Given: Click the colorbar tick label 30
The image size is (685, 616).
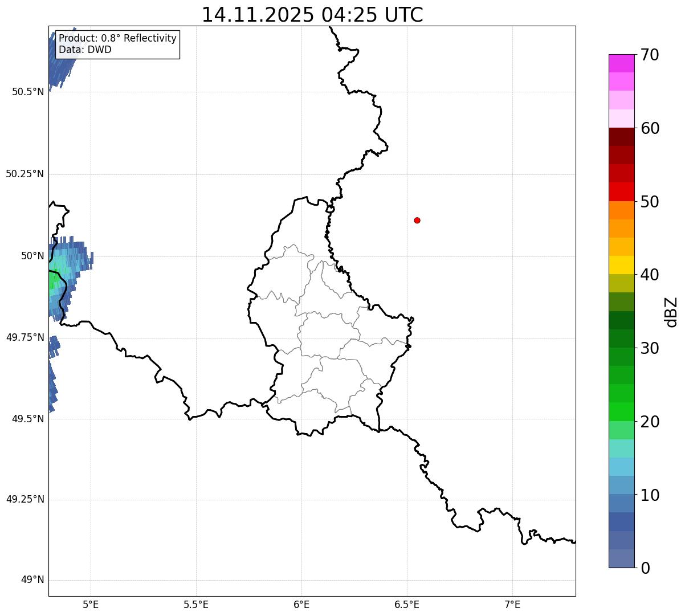Looking at the screenshot, I should pos(650,348).
